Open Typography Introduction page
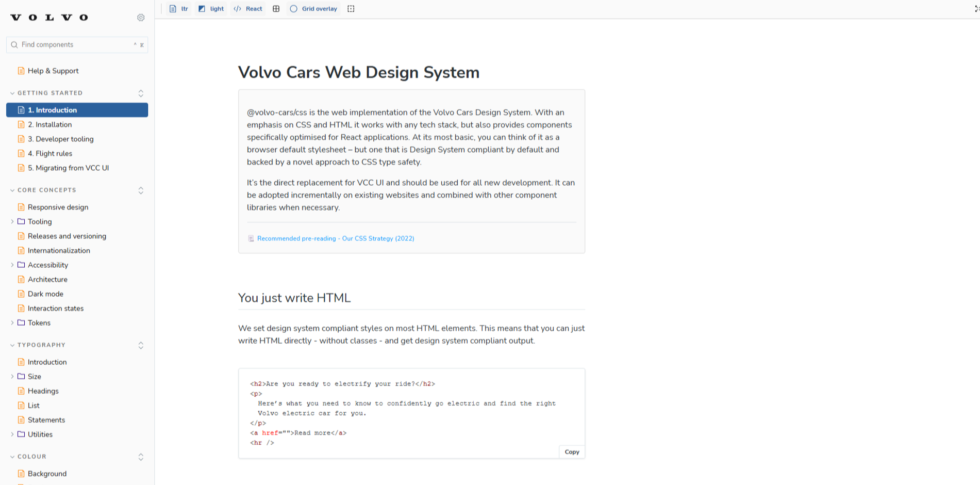The height and width of the screenshot is (485, 980). (47, 362)
